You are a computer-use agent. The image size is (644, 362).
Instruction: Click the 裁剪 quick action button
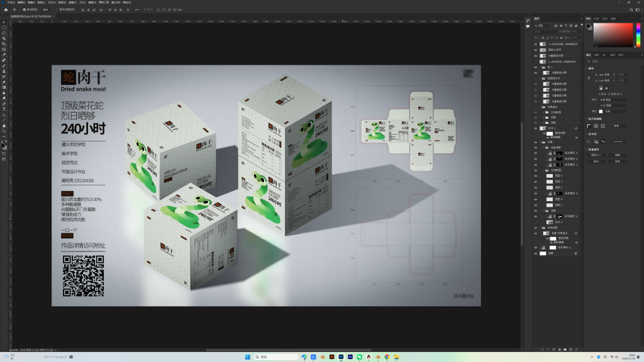click(x=617, y=155)
